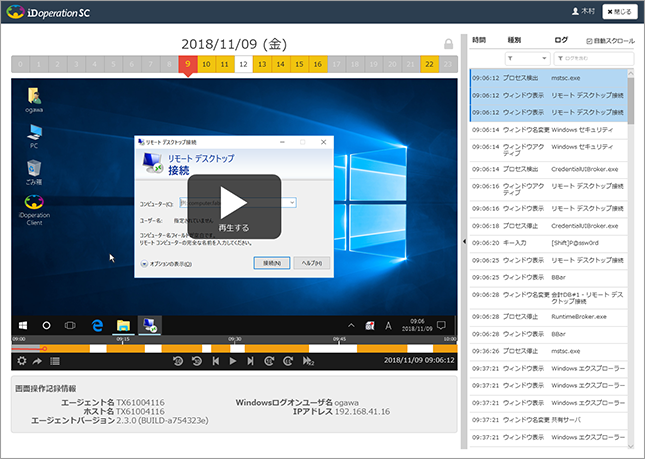Select log row 09:37:21 共有サーバ
Image resolution: width=645 pixels, height=459 pixels.
(x=548, y=420)
